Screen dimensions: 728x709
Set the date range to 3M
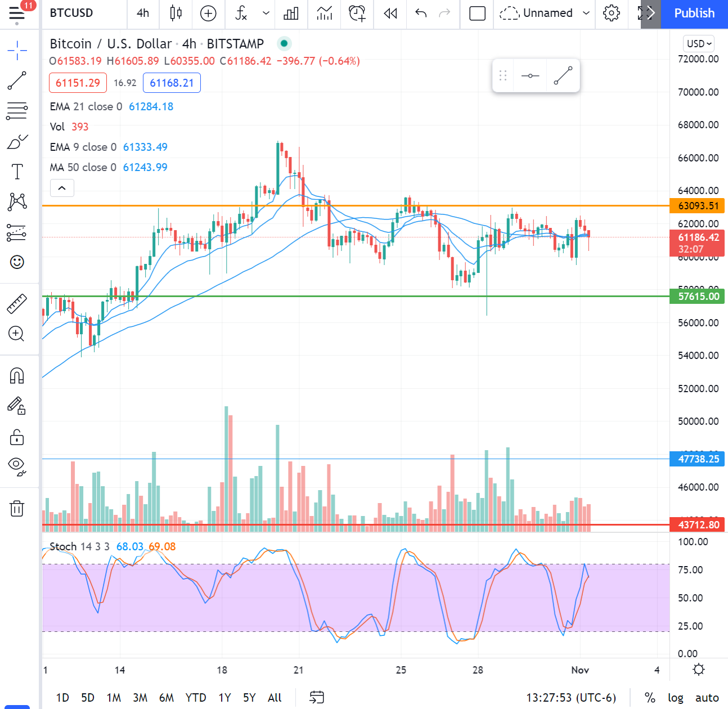pos(140,698)
